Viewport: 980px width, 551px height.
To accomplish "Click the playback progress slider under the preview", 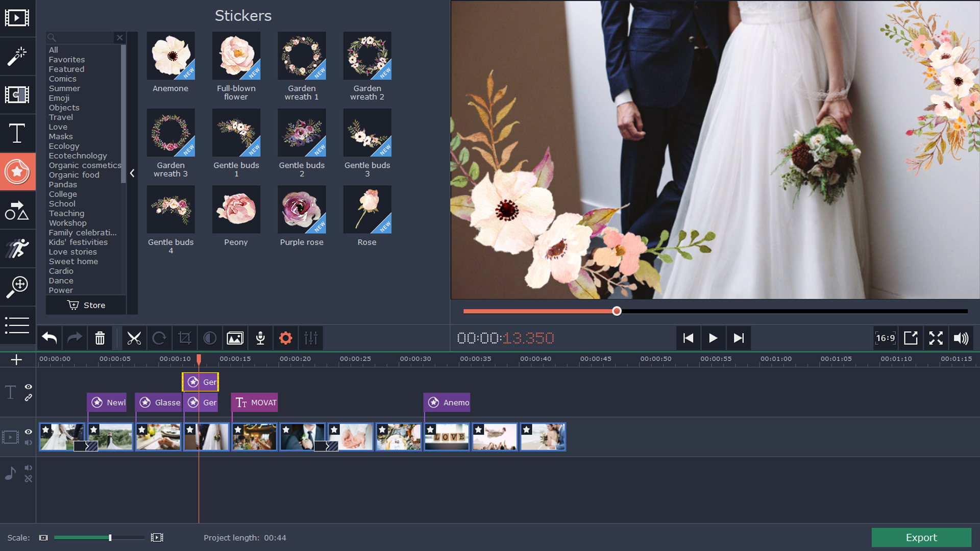I will pos(616,311).
